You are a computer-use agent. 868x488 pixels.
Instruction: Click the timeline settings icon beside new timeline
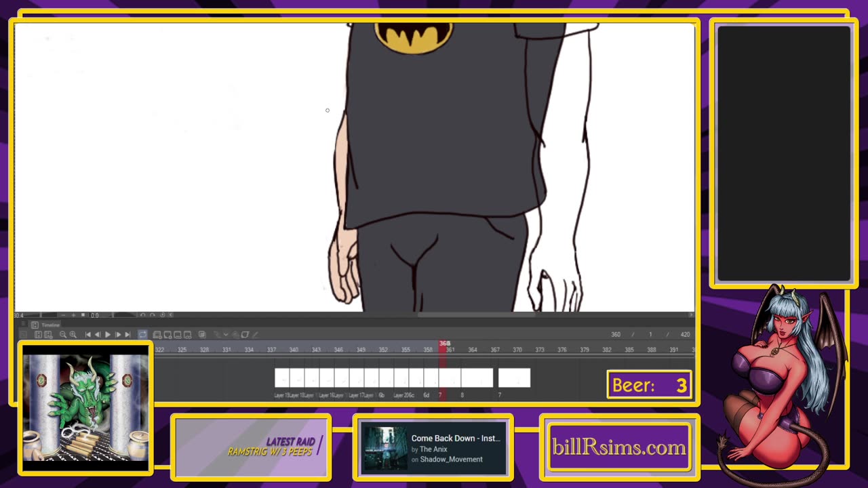[48, 334]
